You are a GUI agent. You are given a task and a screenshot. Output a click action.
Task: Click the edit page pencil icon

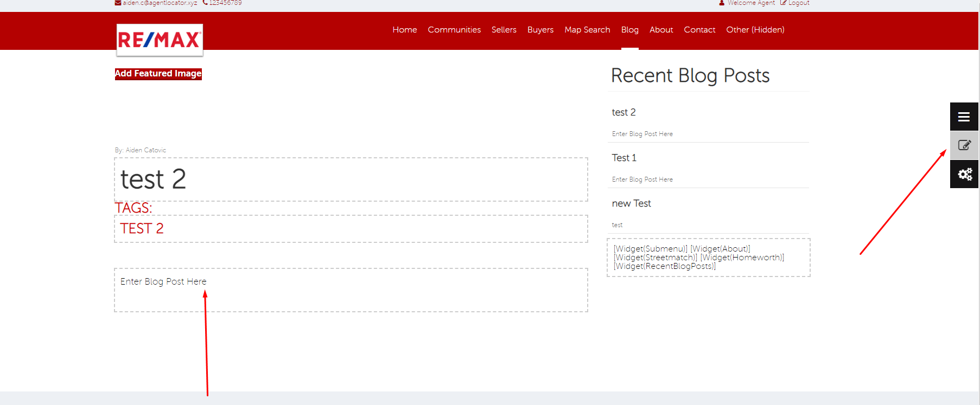tap(964, 145)
